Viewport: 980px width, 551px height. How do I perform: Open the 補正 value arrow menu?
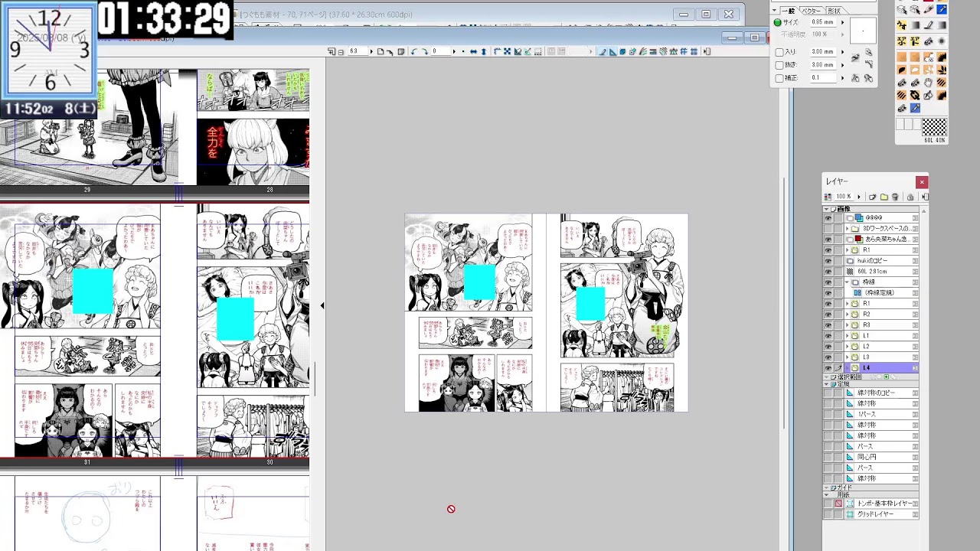(x=842, y=78)
